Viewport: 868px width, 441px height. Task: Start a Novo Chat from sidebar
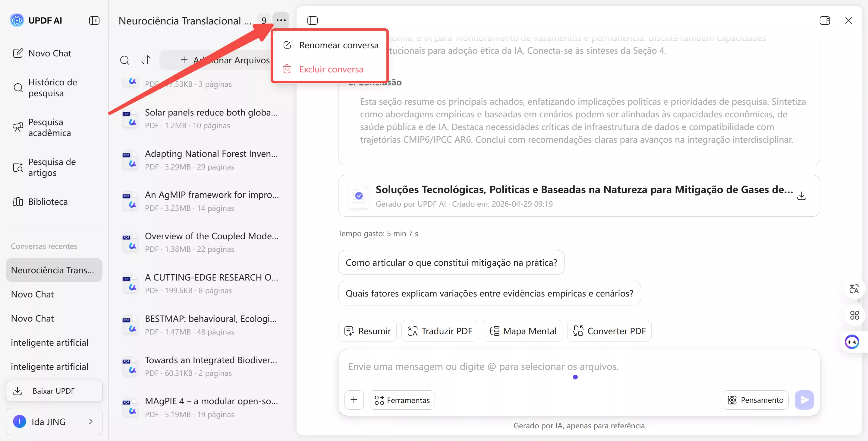tap(42, 53)
